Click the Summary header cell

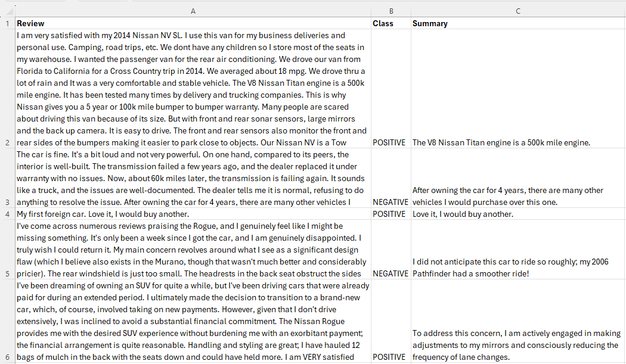pyautogui.click(x=517, y=23)
